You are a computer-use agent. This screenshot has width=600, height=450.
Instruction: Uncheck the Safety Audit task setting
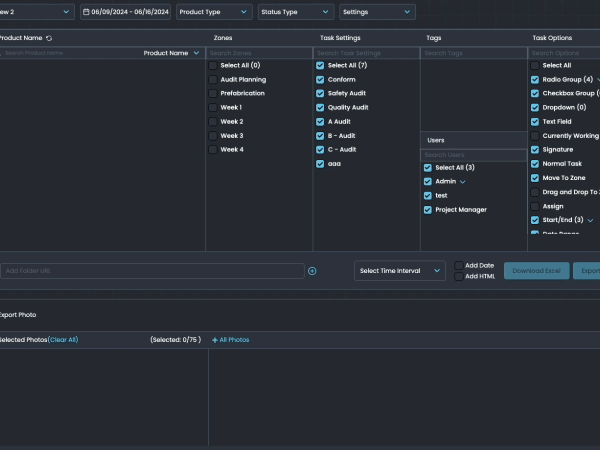pos(320,93)
